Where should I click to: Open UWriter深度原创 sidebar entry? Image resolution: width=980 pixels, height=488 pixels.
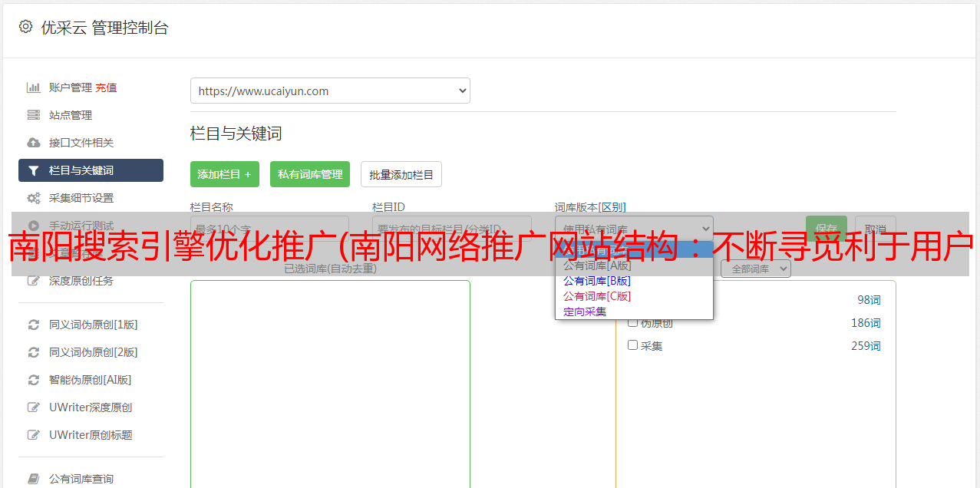tap(91, 407)
